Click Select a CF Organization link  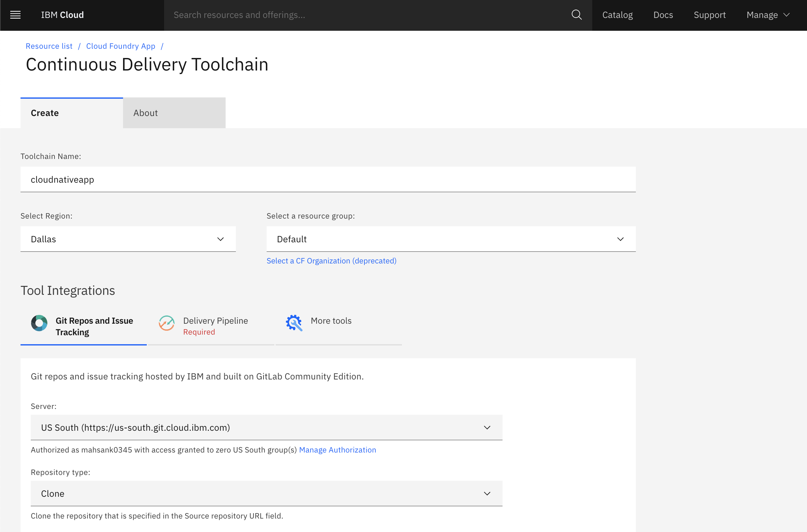point(331,261)
